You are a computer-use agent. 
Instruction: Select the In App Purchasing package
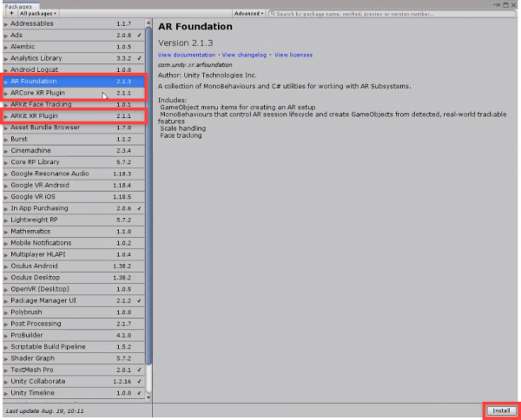tap(74, 208)
